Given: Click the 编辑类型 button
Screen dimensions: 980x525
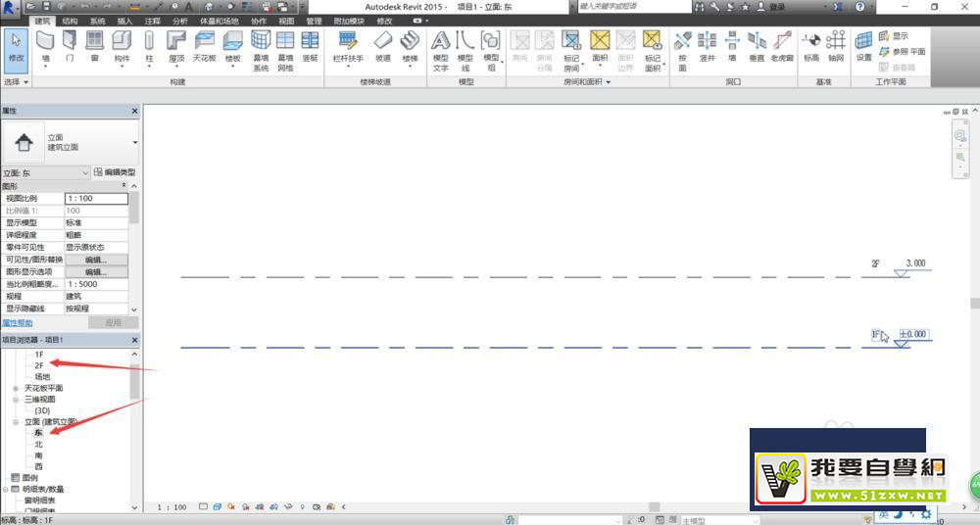Looking at the screenshot, I should (x=115, y=171).
